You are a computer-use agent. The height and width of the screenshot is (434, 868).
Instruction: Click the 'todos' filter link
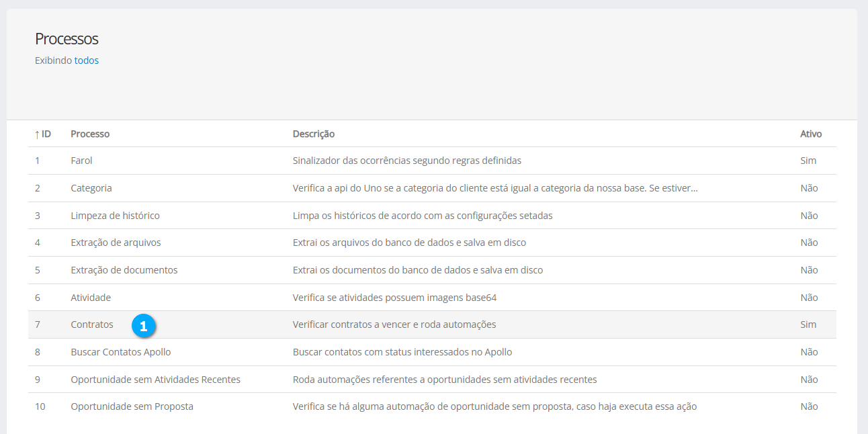pyautogui.click(x=86, y=60)
